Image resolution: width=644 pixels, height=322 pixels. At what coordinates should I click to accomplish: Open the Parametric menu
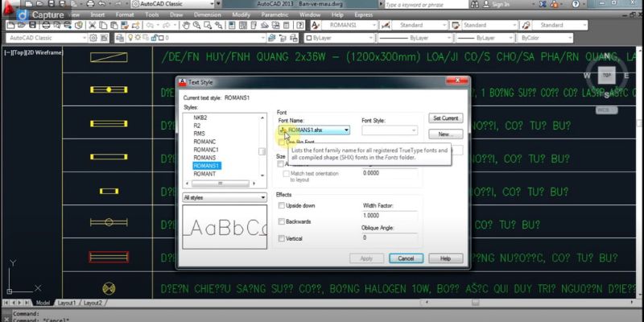[275, 14]
